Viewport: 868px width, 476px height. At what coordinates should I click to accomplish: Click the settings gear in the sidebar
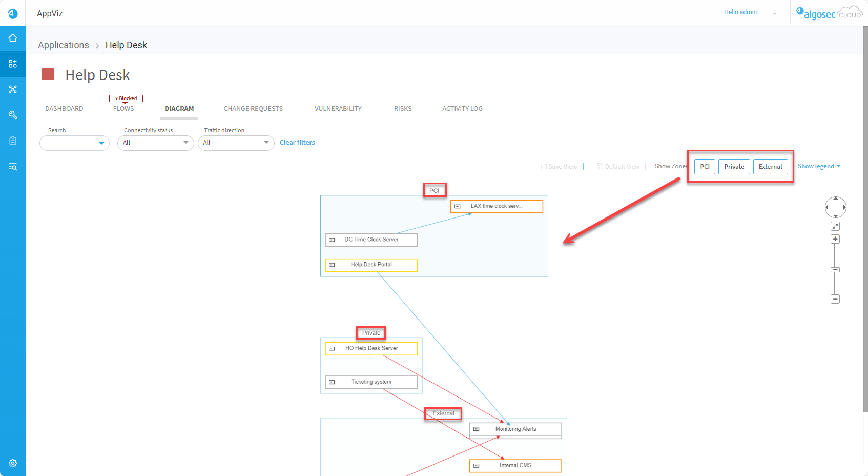pos(13,463)
